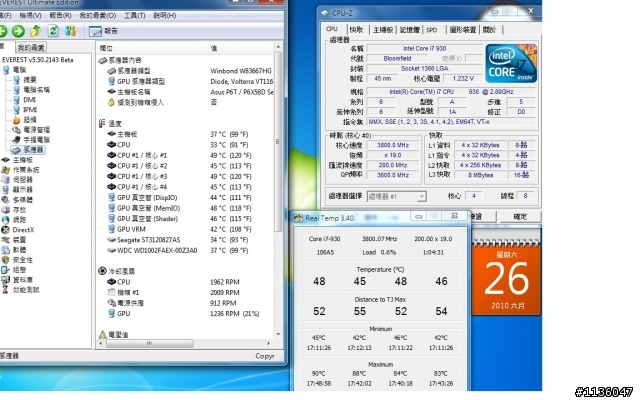Open the 網路 network category
Image resolution: width=640 pixels, height=400 pixels.
(x=14, y=220)
